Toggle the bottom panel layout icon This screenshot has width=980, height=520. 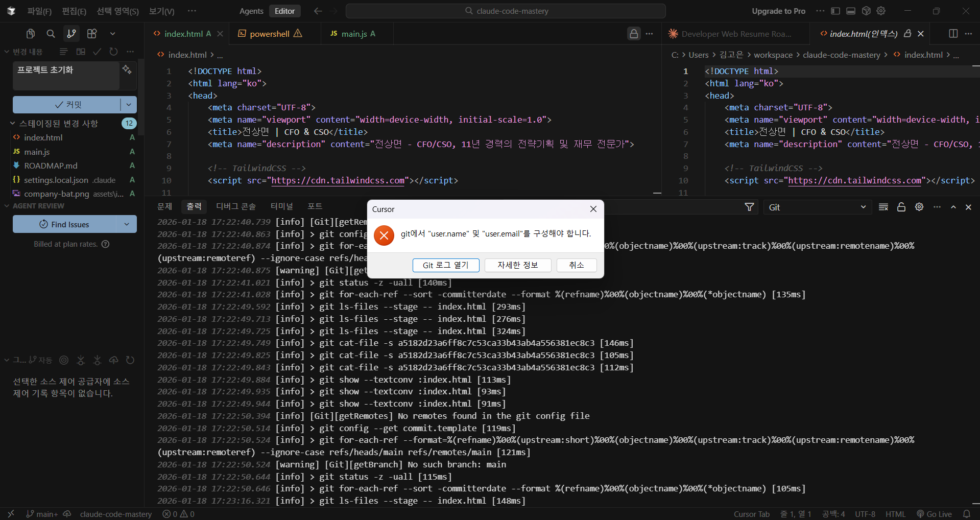pyautogui.click(x=851, y=11)
